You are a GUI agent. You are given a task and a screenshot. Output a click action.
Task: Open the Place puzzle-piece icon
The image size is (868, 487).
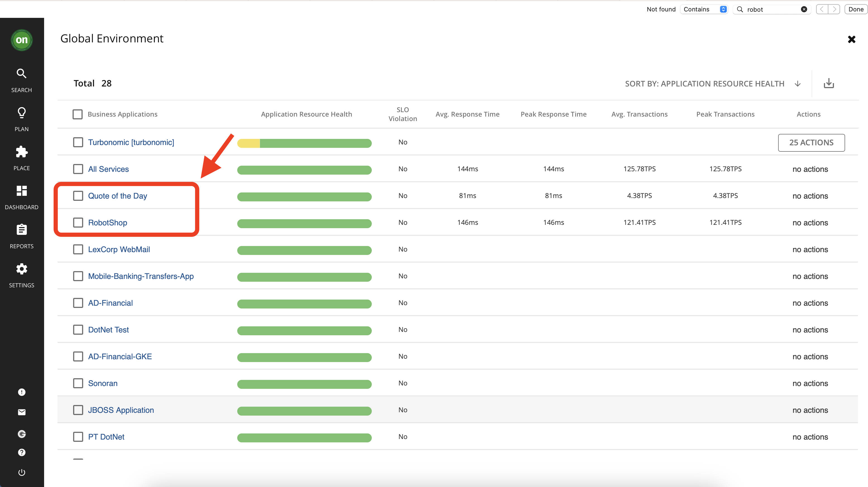tap(21, 152)
